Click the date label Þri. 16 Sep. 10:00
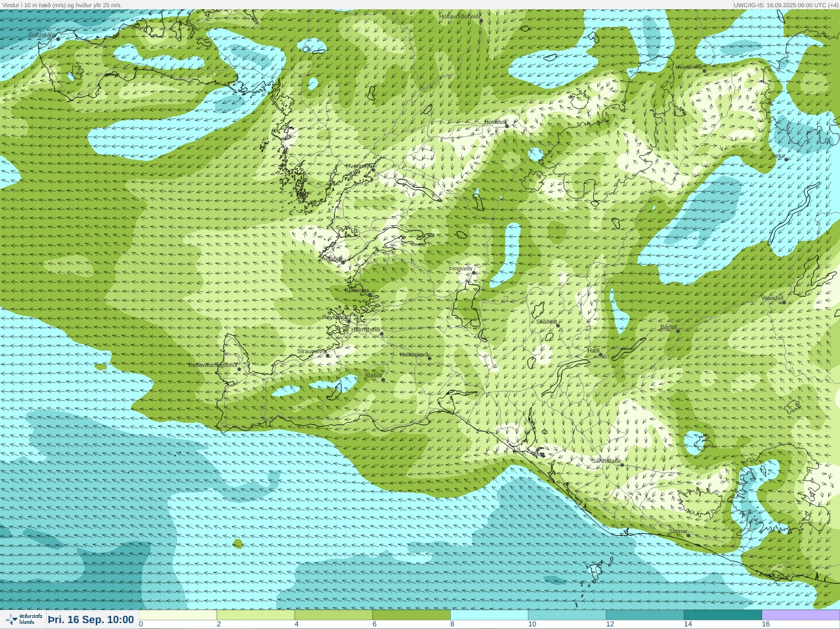Image resolution: width=840 pixels, height=629 pixels. pos(91,620)
